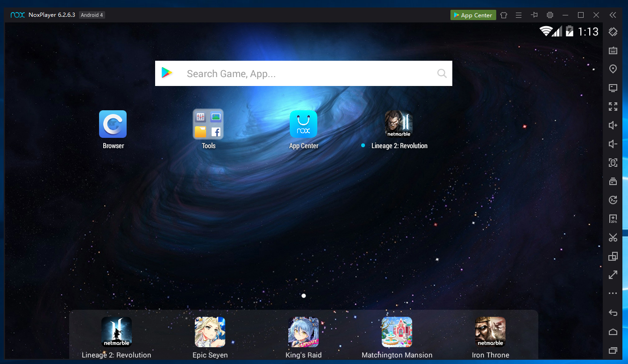This screenshot has height=364, width=628.
Task: Open the multi-instance overlapping windows icon
Action: [x=613, y=256]
